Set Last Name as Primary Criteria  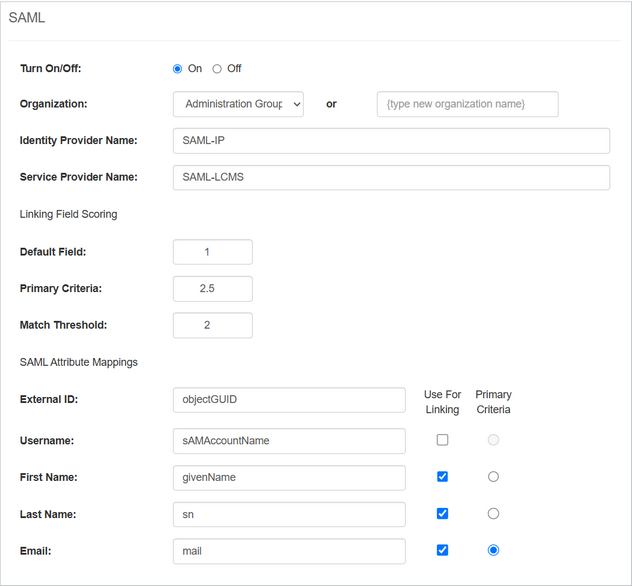coord(493,513)
